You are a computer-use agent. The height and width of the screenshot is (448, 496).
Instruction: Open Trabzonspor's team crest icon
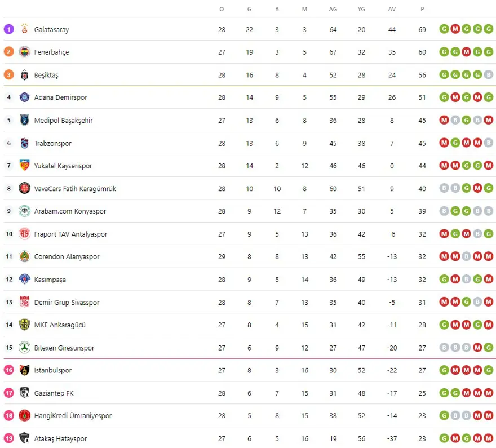24,143
